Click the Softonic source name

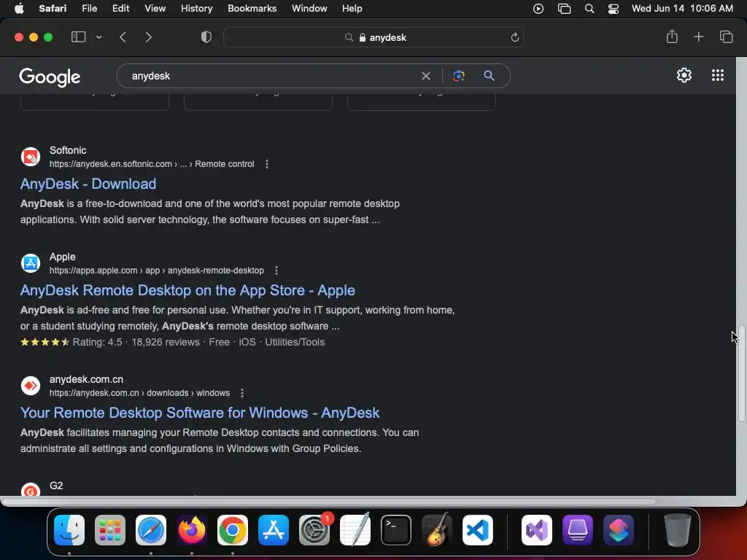[x=68, y=150]
